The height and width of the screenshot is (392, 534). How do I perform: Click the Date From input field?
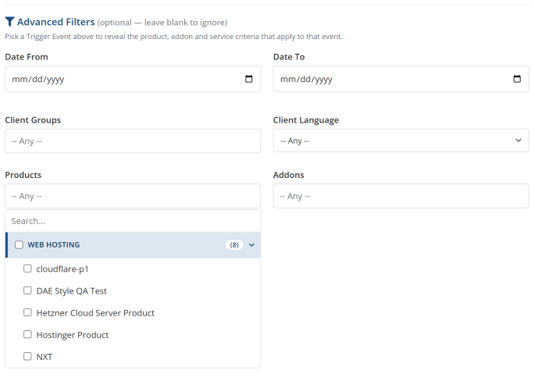pos(133,79)
